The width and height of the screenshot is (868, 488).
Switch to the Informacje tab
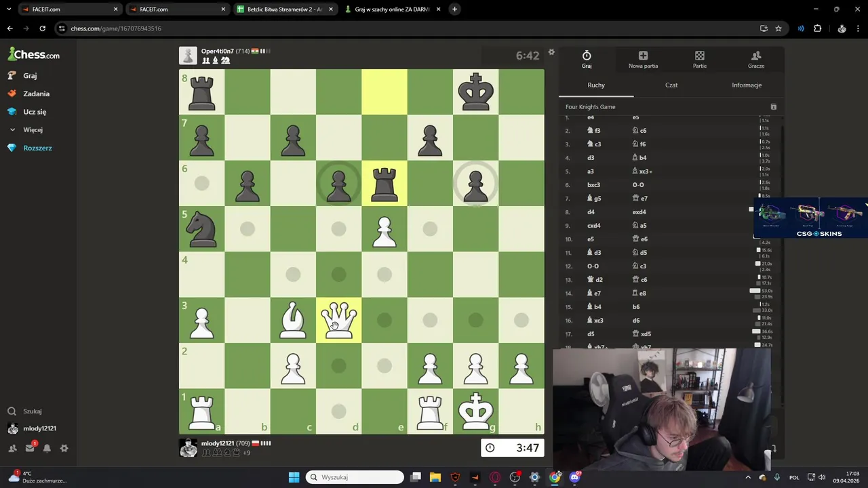pos(747,85)
